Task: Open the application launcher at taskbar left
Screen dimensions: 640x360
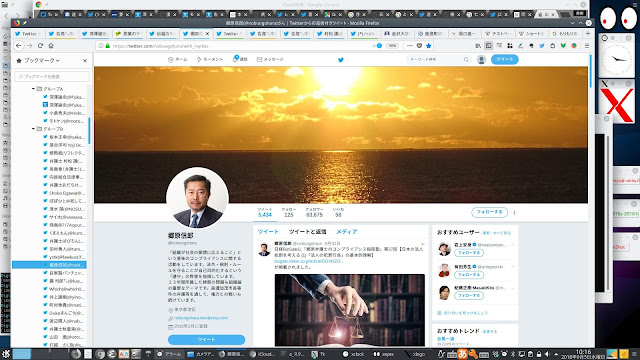Action: coord(5,354)
